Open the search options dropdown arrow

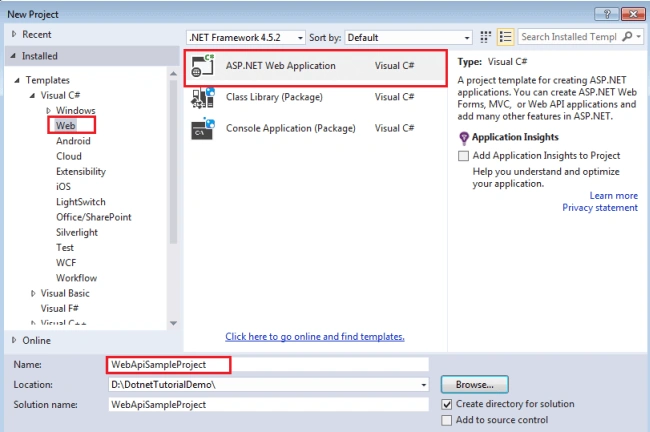point(639,36)
